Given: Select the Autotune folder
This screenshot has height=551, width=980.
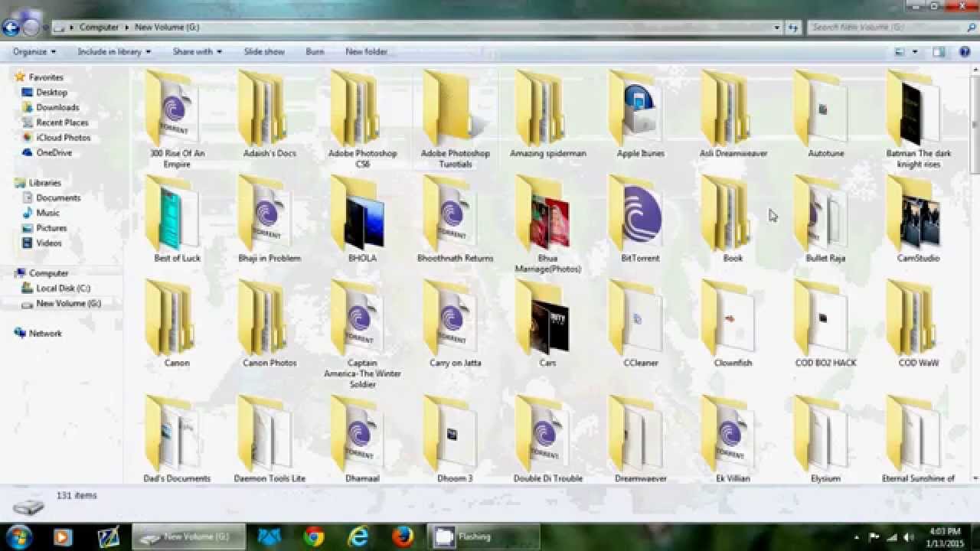Looking at the screenshot, I should [825, 115].
